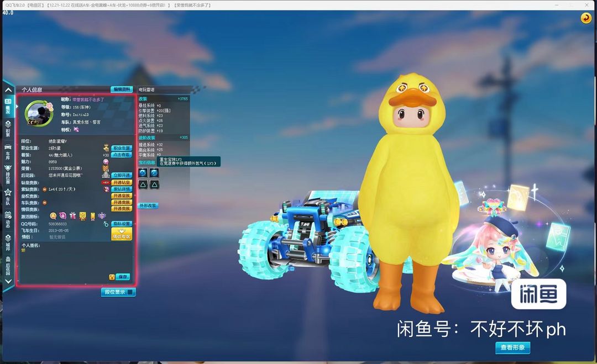Go to the 排位赛 ranked tab
Screen dimensions: 597x364
coord(8,174)
